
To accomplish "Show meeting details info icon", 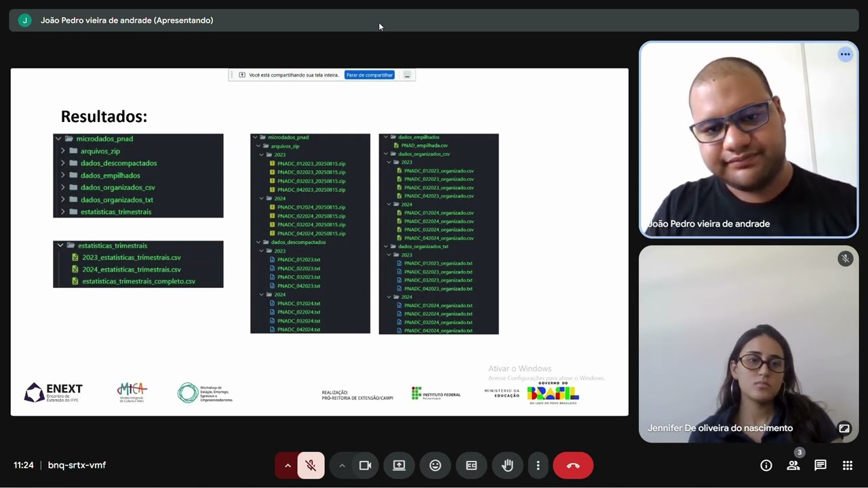I will click(766, 465).
